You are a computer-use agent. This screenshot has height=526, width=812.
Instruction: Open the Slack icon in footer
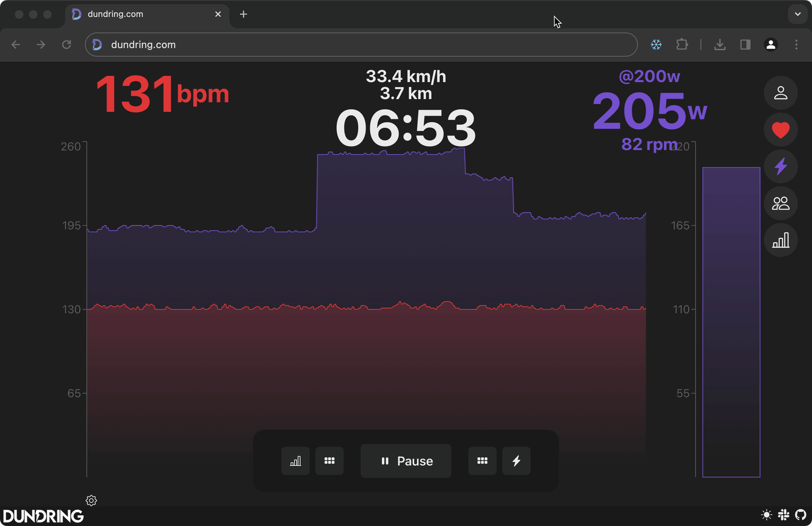point(784,515)
